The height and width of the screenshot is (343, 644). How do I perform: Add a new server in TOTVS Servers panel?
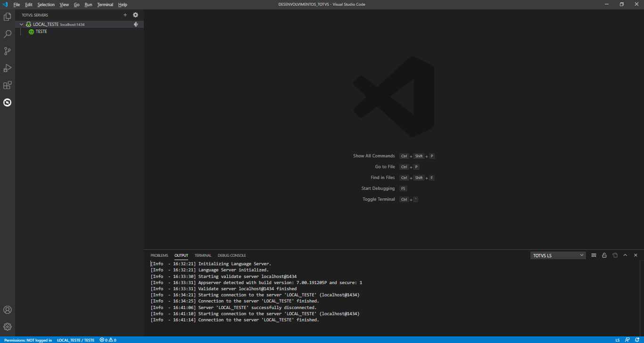pyautogui.click(x=125, y=15)
